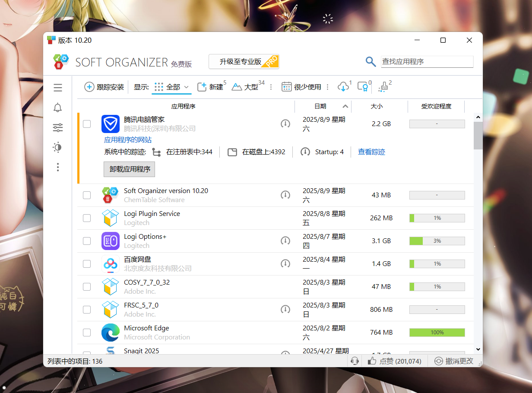The width and height of the screenshot is (532, 393).
Task: Select the 新建 filter
Action: coord(211,87)
